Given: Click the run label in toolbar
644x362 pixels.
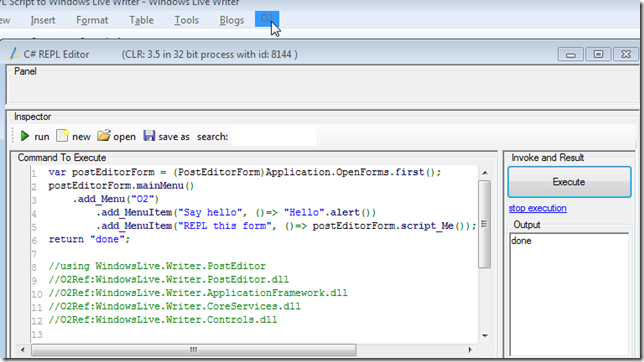Looking at the screenshot, I should coord(42,136).
